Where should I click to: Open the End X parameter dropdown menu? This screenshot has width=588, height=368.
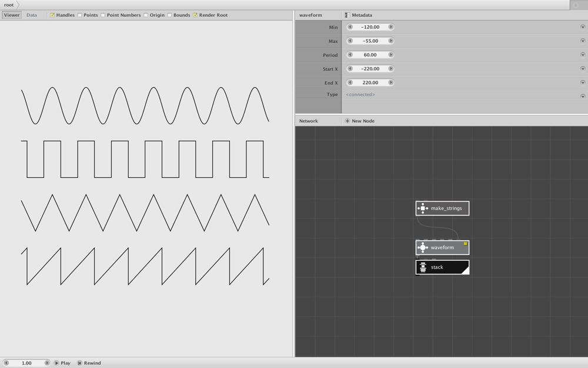(583, 82)
